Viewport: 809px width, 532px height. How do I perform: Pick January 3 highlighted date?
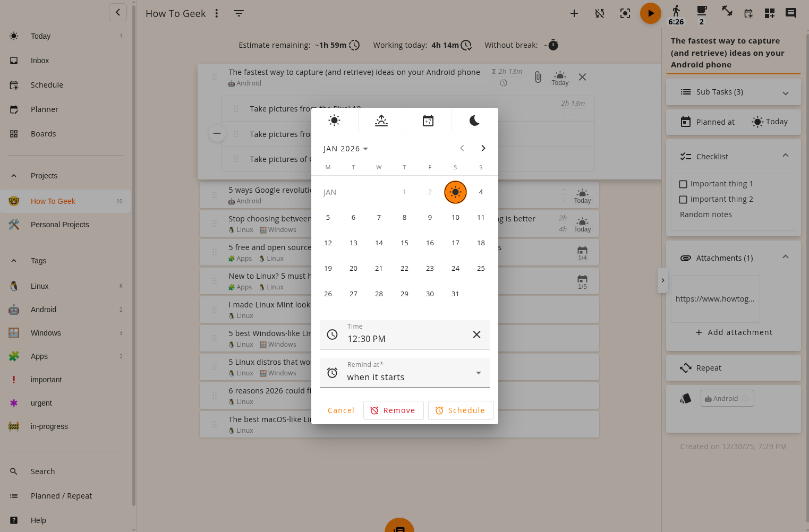pyautogui.click(x=456, y=192)
